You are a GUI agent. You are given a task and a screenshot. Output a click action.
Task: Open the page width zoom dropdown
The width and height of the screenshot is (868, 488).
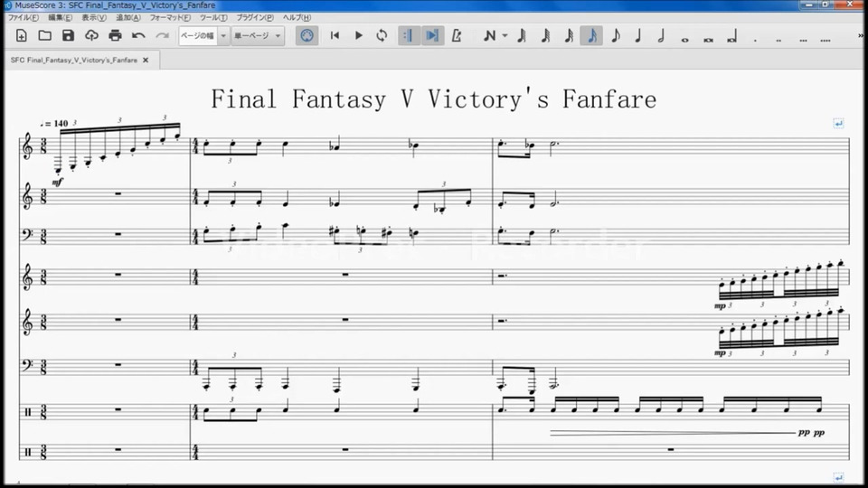pos(203,36)
